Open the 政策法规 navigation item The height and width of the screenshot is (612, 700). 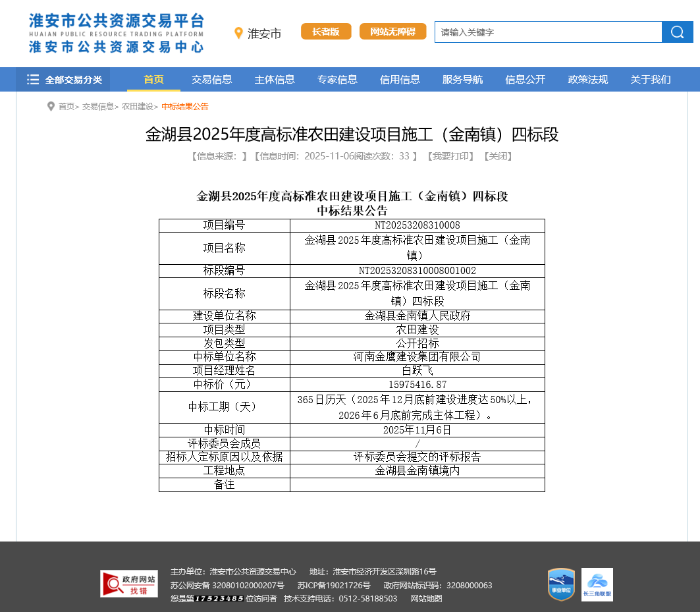(x=588, y=80)
